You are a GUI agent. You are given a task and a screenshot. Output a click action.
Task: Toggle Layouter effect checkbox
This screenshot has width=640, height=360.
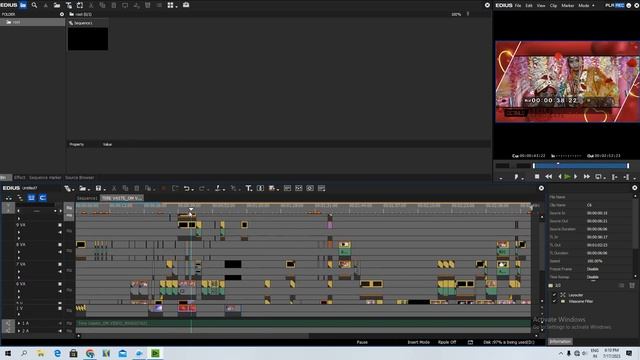tap(554, 295)
